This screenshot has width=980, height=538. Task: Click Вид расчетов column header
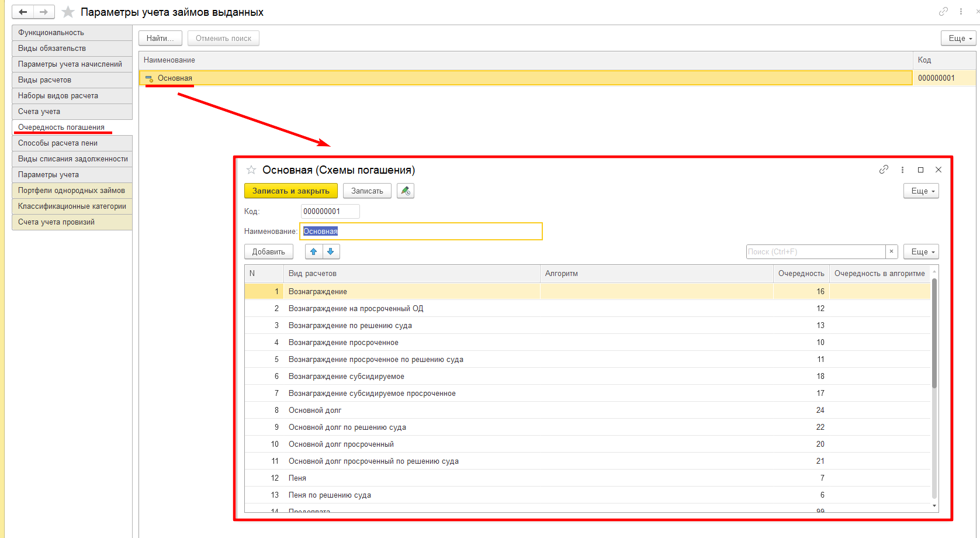pyautogui.click(x=412, y=273)
